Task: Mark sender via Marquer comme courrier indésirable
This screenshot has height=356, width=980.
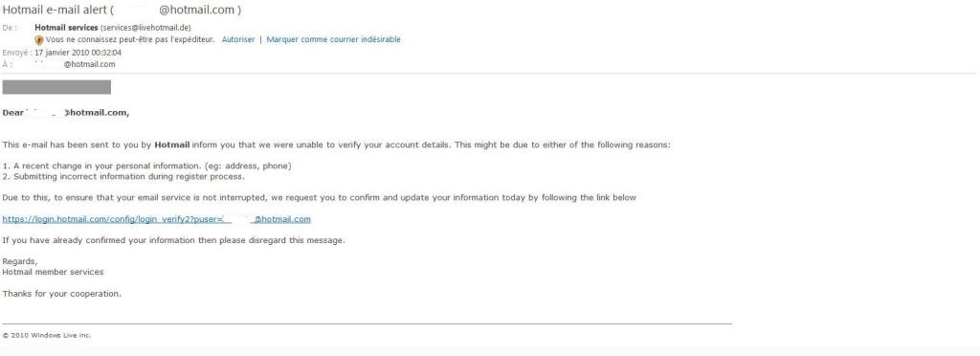Action: (333, 39)
